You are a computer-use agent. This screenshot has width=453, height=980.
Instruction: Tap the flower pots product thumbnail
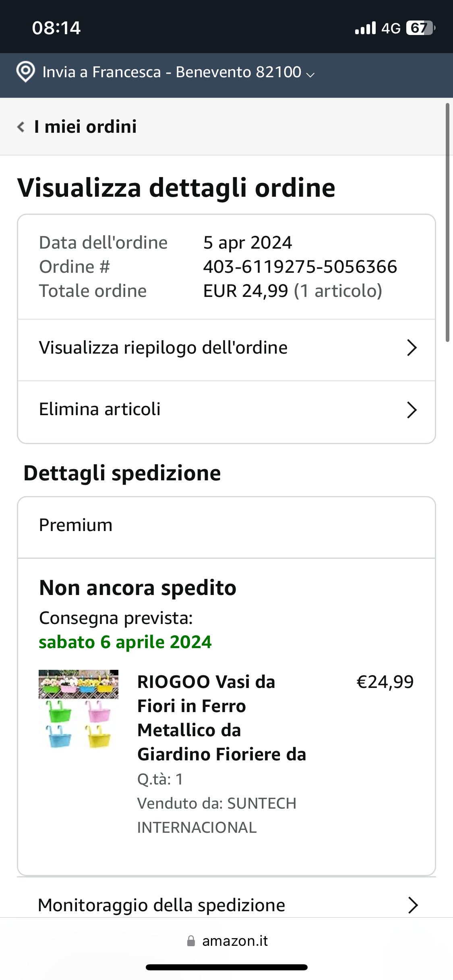click(79, 709)
